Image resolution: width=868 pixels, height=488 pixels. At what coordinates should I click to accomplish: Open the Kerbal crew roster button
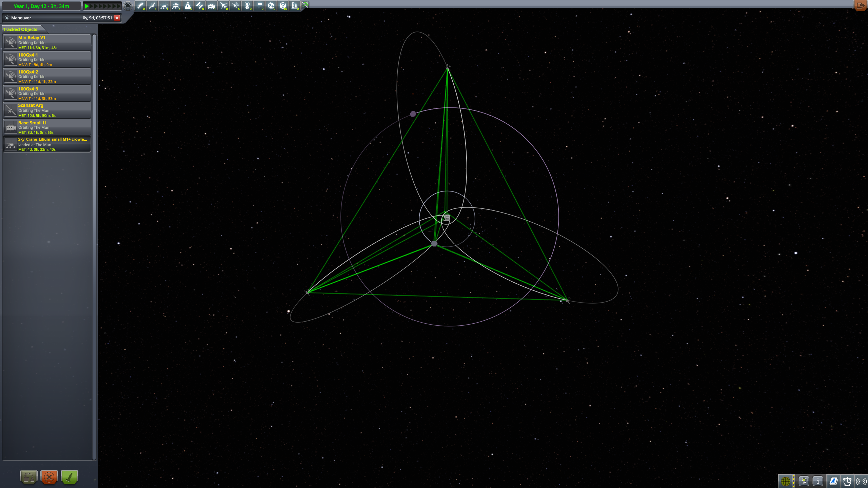coord(804,481)
